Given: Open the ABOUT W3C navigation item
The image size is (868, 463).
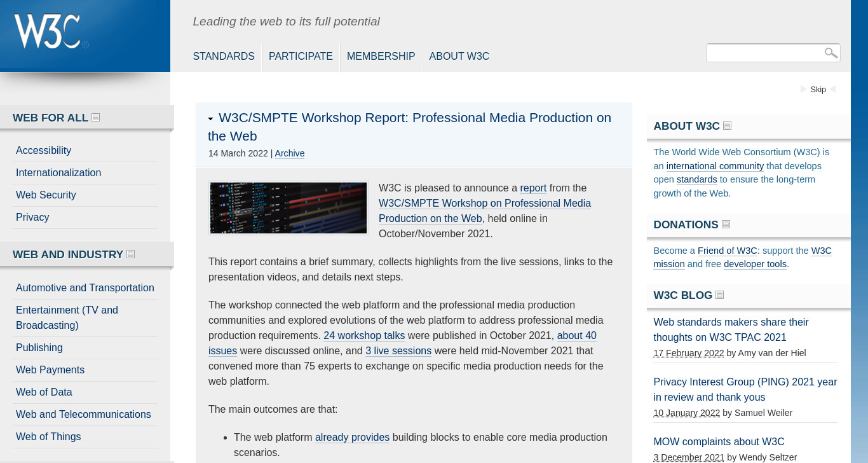Looking at the screenshot, I should (x=459, y=56).
